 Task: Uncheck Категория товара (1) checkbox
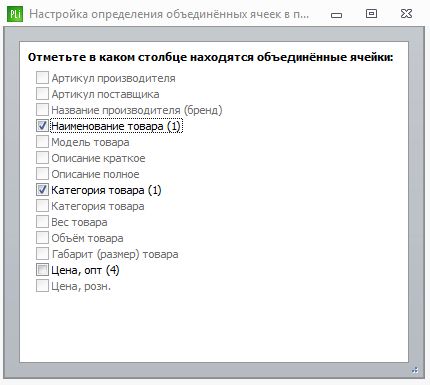42,190
